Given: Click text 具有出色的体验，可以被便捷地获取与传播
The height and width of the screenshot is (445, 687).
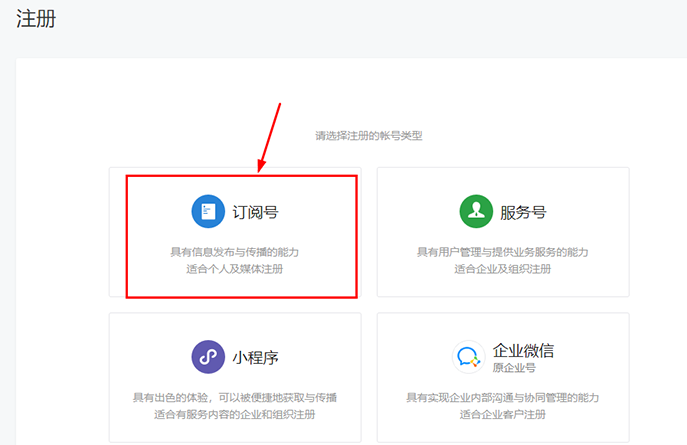Looking at the screenshot, I should click(235, 398).
